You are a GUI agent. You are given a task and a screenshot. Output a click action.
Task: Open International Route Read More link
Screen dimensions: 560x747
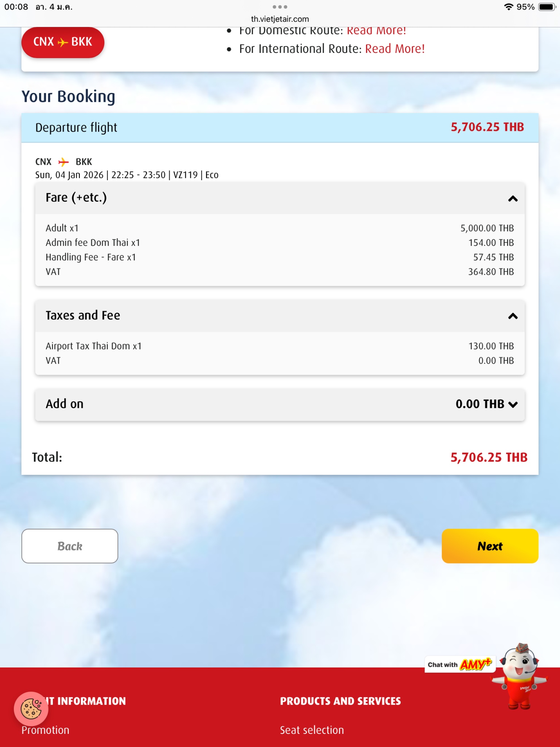click(395, 49)
